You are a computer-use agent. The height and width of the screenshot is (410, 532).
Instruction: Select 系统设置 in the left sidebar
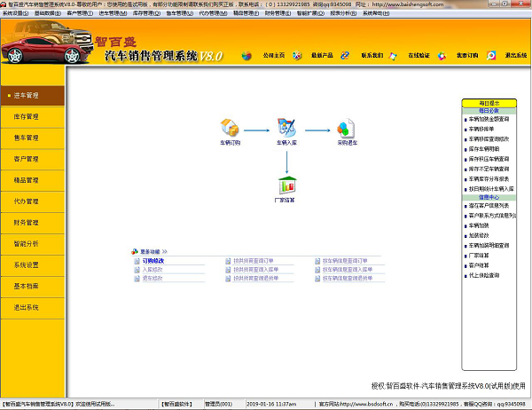(33, 265)
